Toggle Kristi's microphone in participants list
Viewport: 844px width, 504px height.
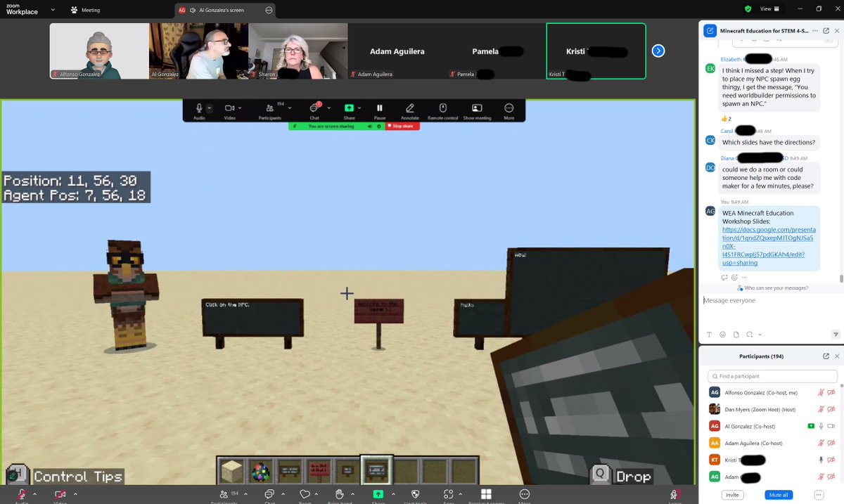tap(821, 460)
